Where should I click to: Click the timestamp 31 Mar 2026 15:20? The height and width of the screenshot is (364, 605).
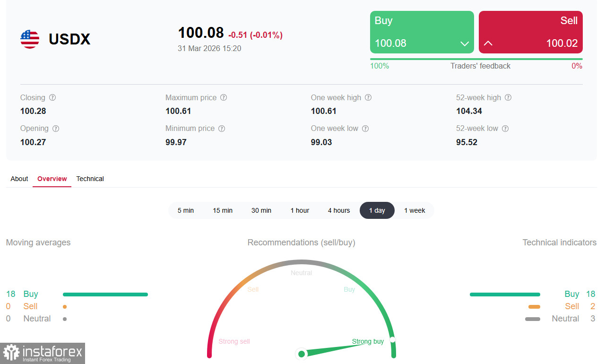pos(209,48)
